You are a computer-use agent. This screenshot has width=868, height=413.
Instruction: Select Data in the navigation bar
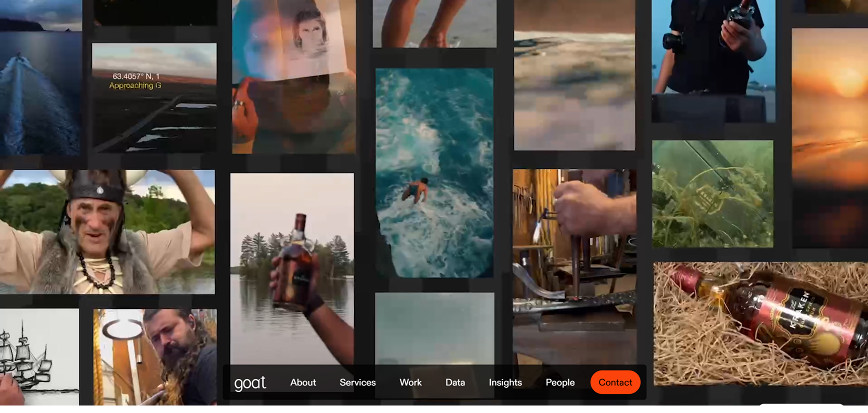455,383
